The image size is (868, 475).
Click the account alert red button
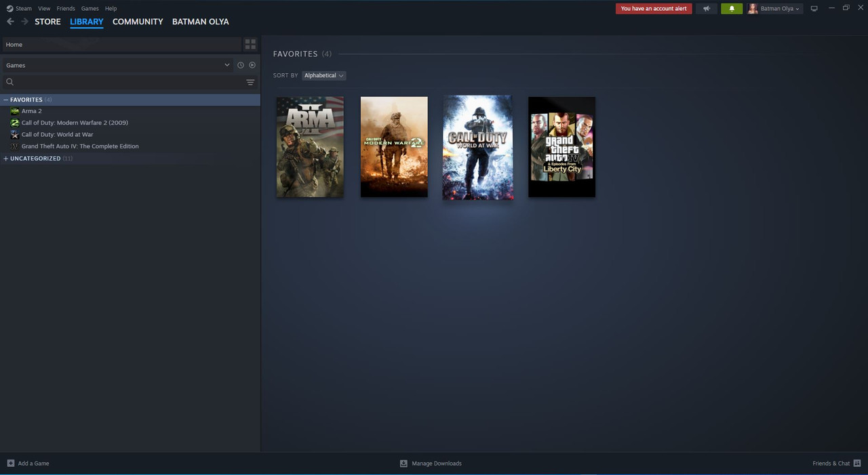click(654, 9)
